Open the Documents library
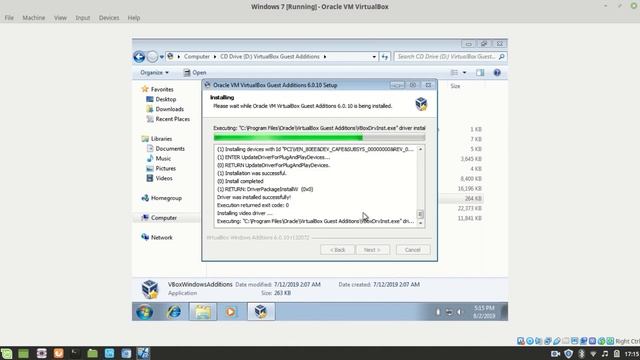This screenshot has width=640, height=360. (165, 149)
